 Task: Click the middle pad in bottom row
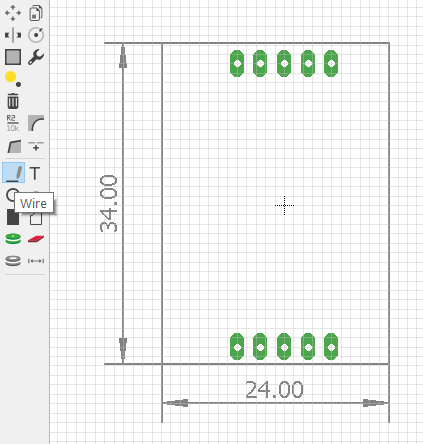[284, 347]
